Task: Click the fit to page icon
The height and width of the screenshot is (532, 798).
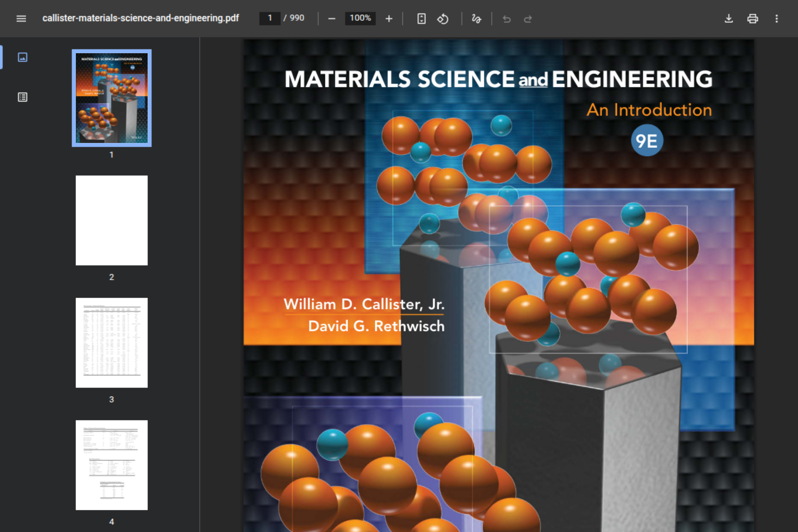Action: point(421,19)
